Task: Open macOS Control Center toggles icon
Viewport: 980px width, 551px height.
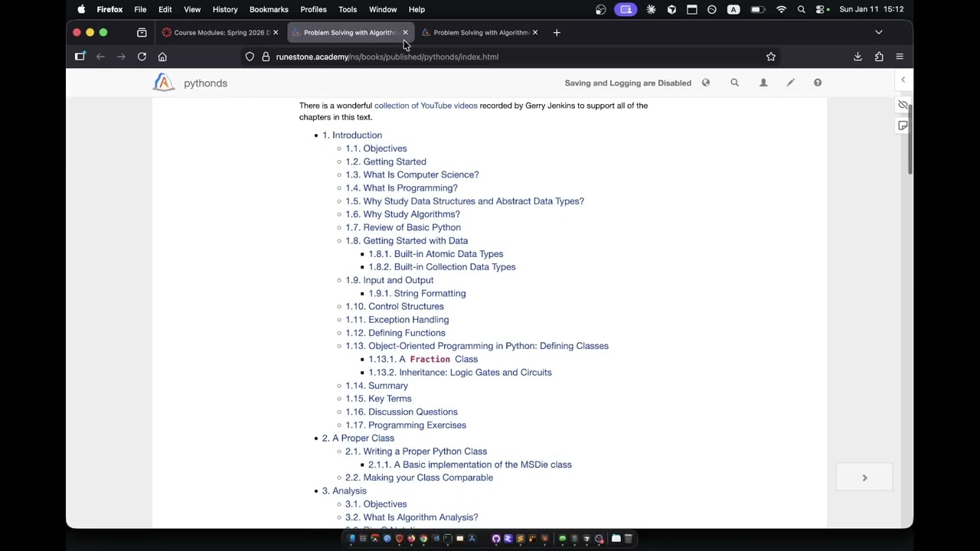Action: (x=822, y=9)
